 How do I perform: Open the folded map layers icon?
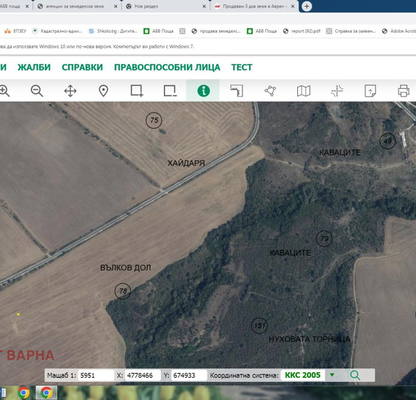(303, 91)
